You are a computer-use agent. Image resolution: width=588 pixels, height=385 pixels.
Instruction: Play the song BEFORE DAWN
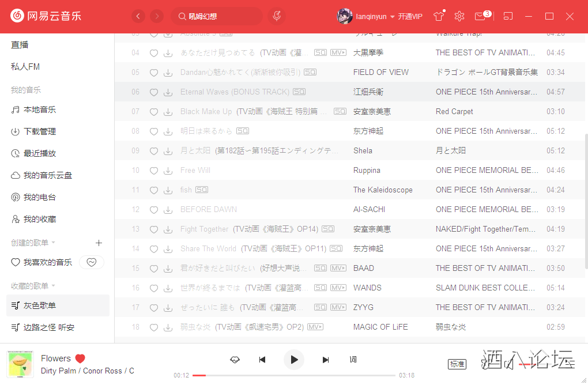208,209
